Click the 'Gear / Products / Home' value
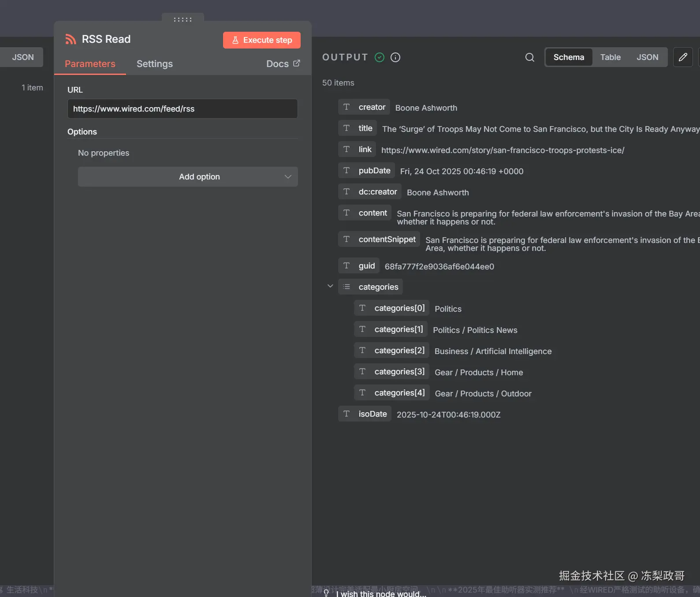The height and width of the screenshot is (597, 700). (479, 373)
